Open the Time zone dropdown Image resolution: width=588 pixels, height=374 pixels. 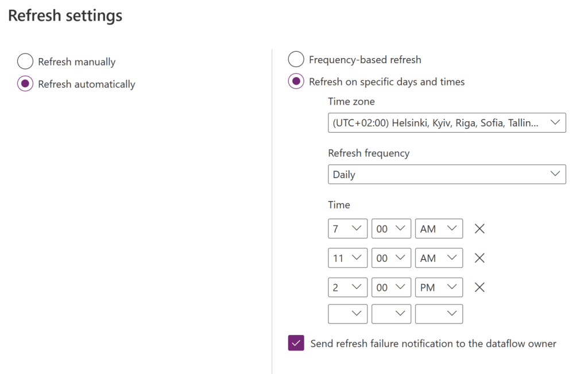(x=447, y=123)
